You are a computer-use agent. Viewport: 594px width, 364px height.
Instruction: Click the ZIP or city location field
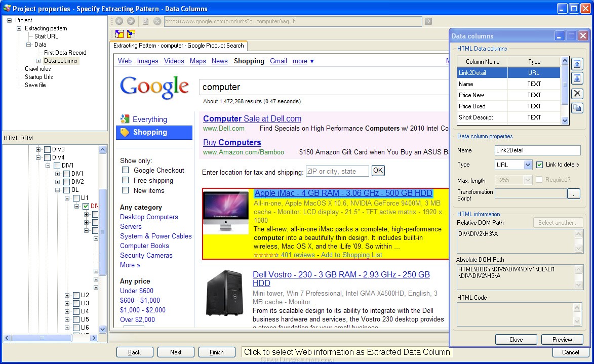(x=337, y=171)
